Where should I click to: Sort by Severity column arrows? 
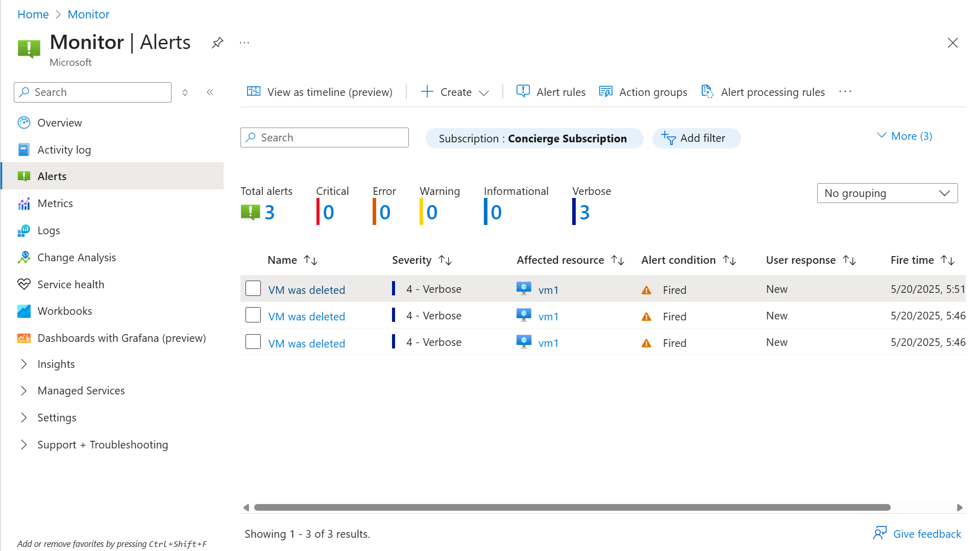tap(445, 260)
